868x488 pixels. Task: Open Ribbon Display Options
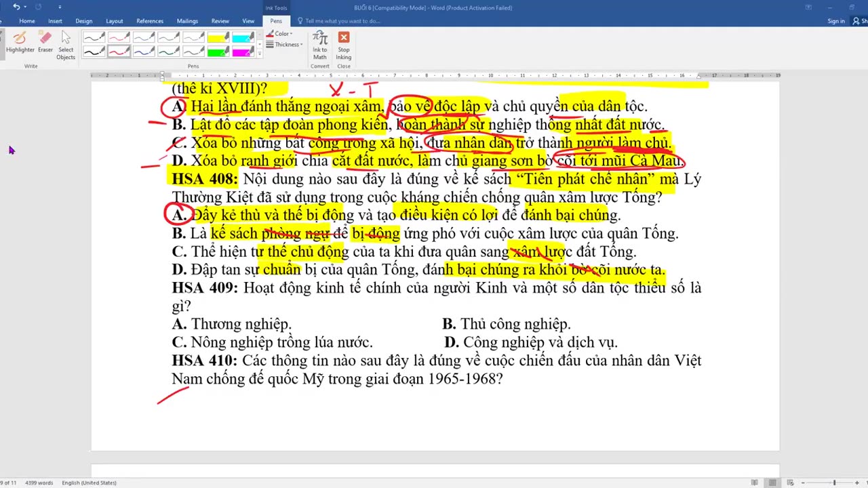808,7
